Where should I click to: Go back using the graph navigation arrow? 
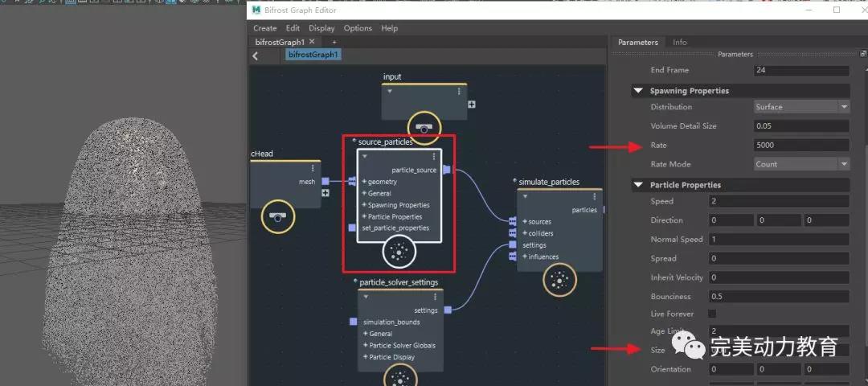[x=256, y=55]
